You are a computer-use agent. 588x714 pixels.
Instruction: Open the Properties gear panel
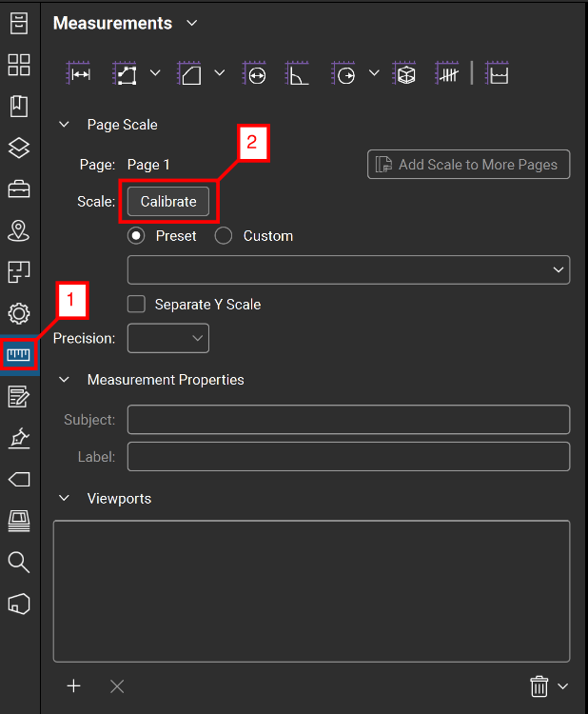tap(19, 313)
